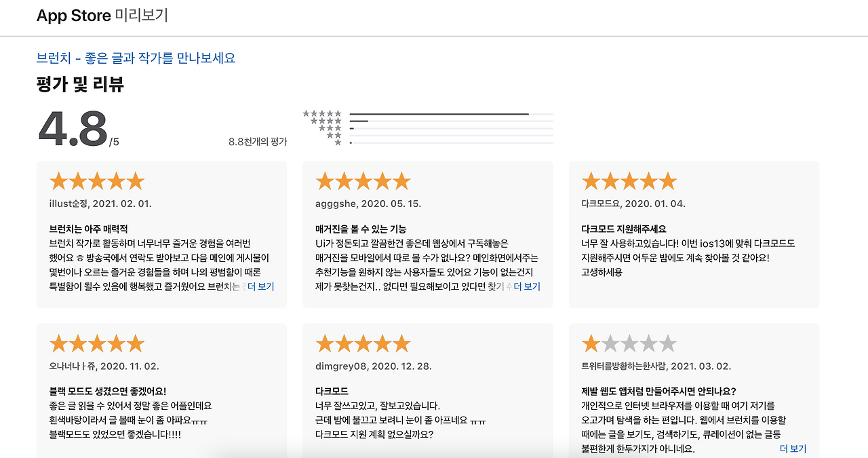
Task: Click the 8.8천개의 평가 count text
Action: pyautogui.click(x=258, y=142)
